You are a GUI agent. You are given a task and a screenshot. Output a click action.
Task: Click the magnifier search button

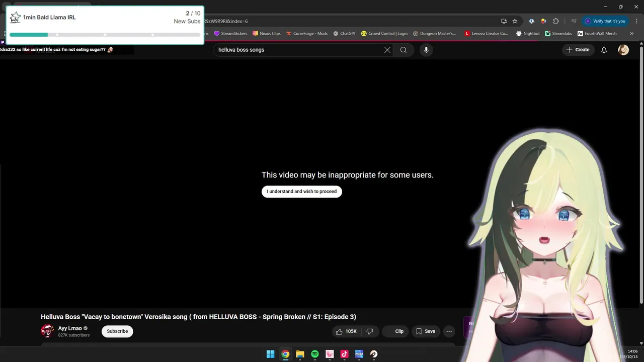tap(404, 50)
